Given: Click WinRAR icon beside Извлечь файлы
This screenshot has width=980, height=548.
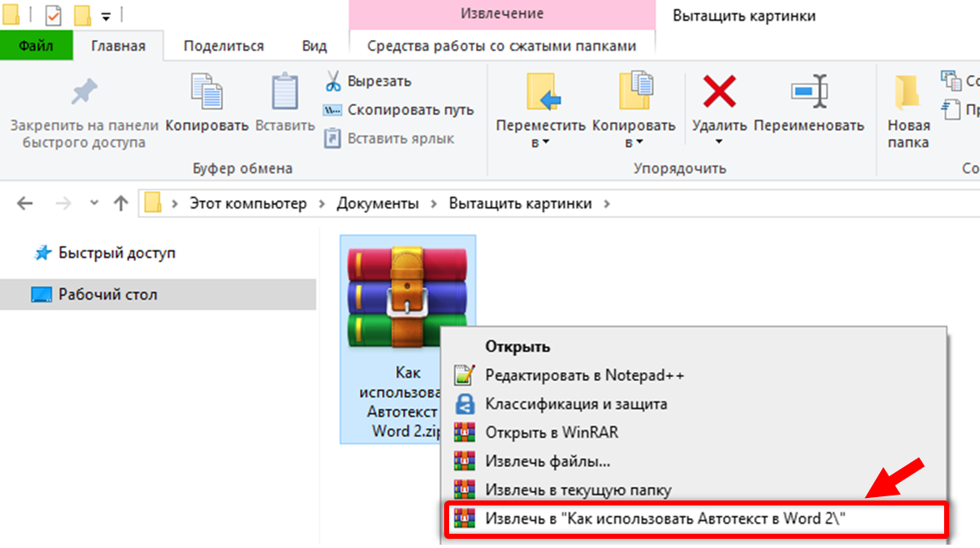Looking at the screenshot, I should click(464, 462).
